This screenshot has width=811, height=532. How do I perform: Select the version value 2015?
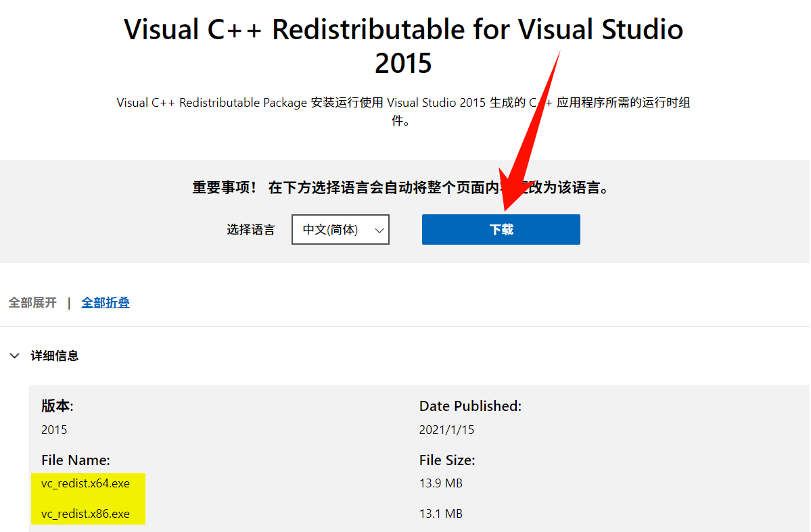coord(53,429)
